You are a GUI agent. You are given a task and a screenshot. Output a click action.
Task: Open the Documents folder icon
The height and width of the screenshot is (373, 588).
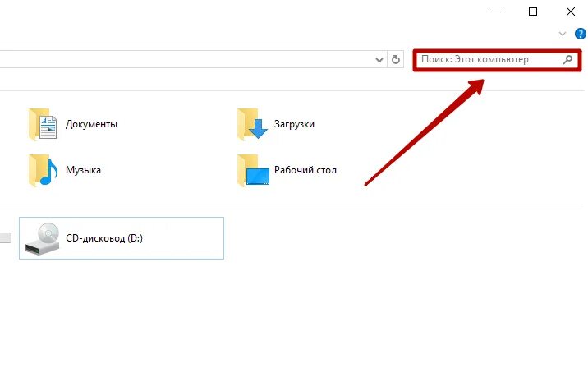(x=43, y=124)
